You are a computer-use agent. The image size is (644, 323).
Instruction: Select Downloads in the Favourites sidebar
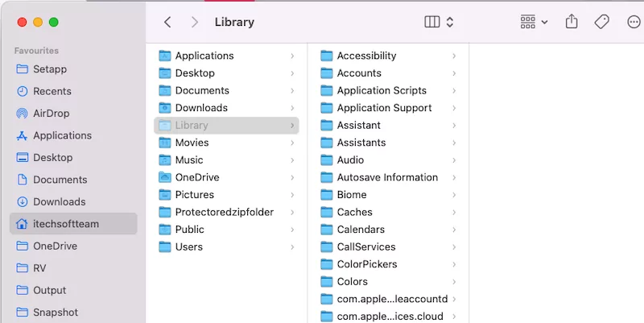tap(51, 201)
